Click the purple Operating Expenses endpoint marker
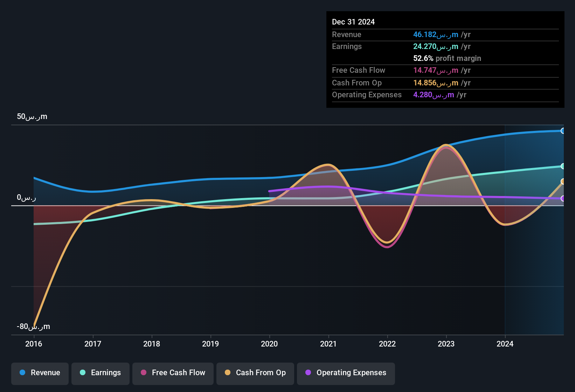The image size is (575, 392). [x=563, y=198]
